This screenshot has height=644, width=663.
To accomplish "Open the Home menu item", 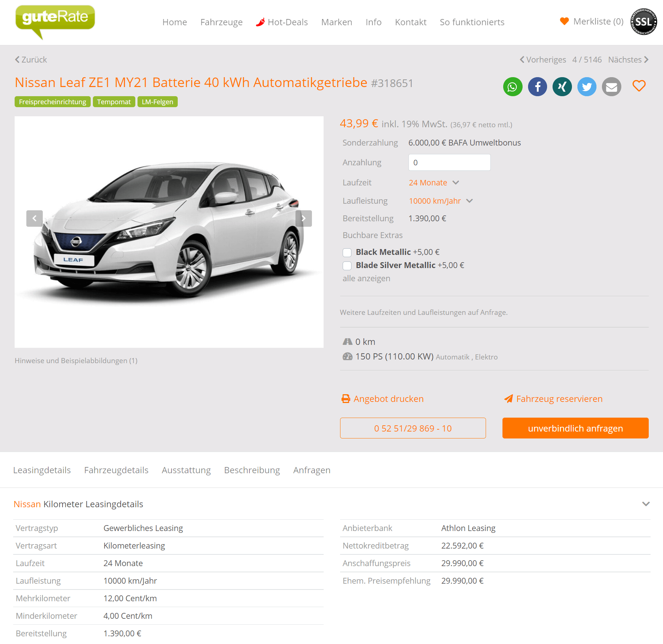I will tap(175, 22).
